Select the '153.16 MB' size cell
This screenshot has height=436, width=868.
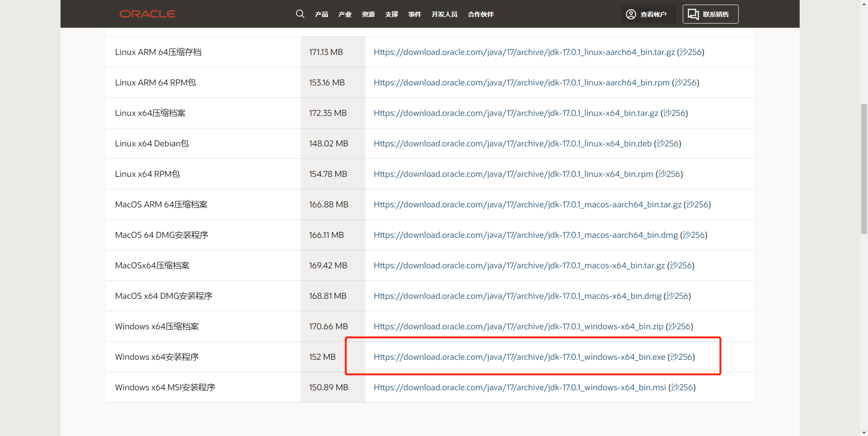333,83
